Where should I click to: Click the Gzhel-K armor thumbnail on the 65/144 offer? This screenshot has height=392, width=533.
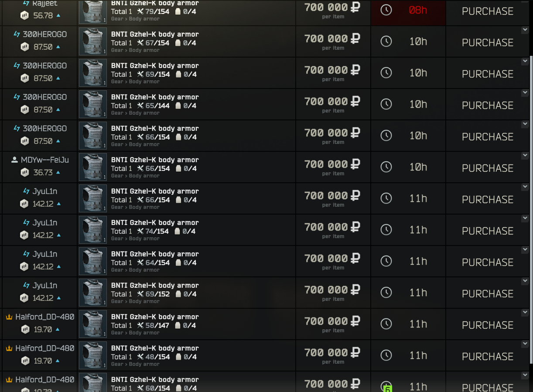coord(93,104)
